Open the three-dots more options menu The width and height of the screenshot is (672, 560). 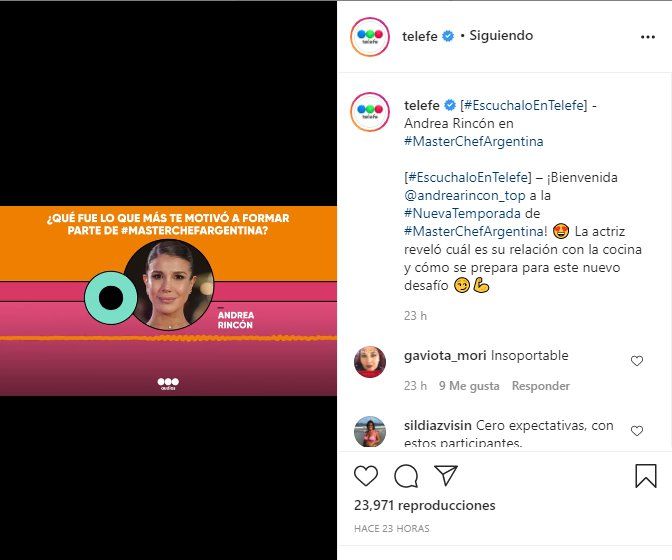click(x=648, y=37)
